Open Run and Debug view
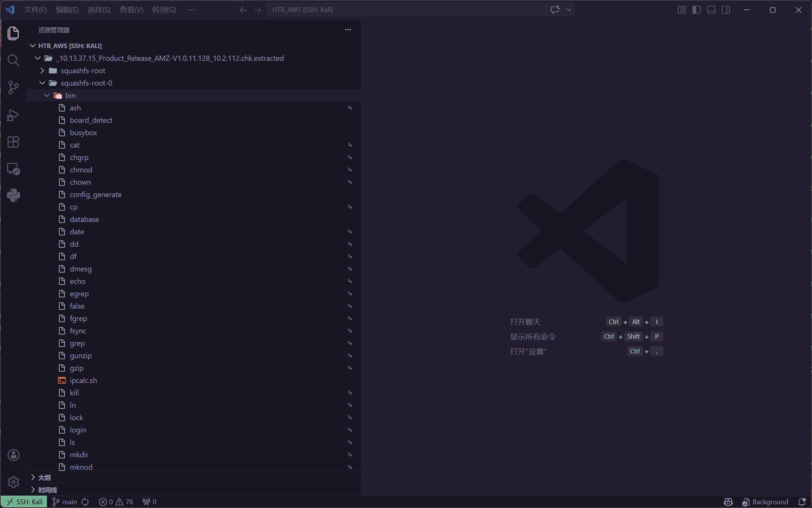This screenshot has height=508, width=812. tap(14, 115)
